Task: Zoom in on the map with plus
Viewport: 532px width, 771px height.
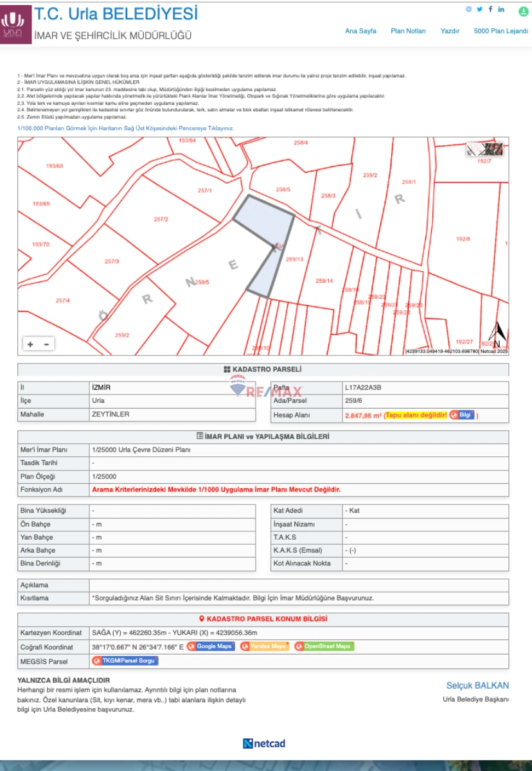Action: tap(30, 344)
